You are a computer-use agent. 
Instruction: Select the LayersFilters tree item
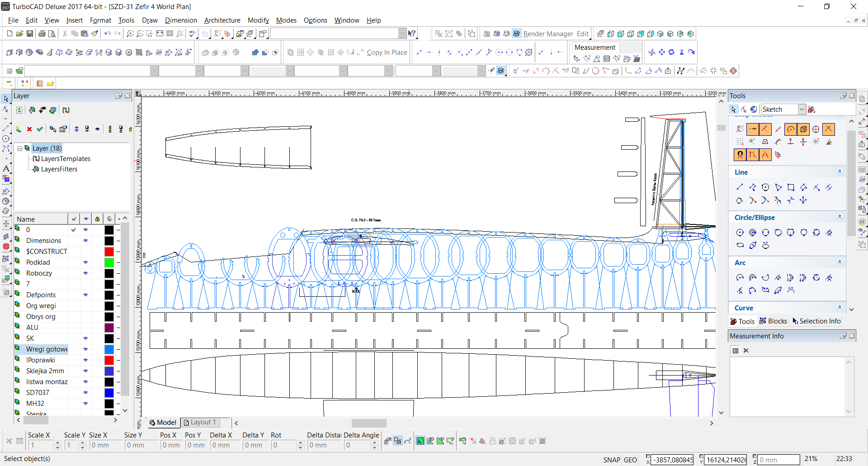pyautogui.click(x=59, y=169)
